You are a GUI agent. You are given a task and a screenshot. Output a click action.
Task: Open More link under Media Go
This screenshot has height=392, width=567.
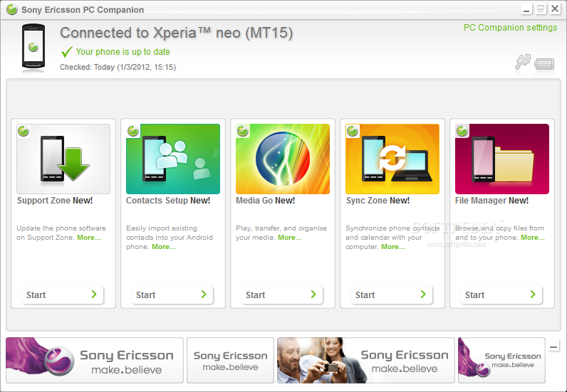(x=290, y=238)
